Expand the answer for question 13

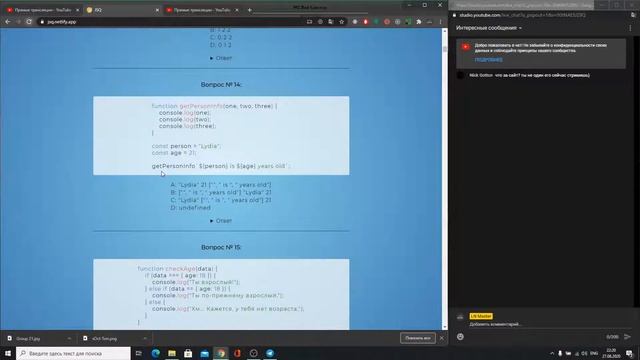[221, 58]
